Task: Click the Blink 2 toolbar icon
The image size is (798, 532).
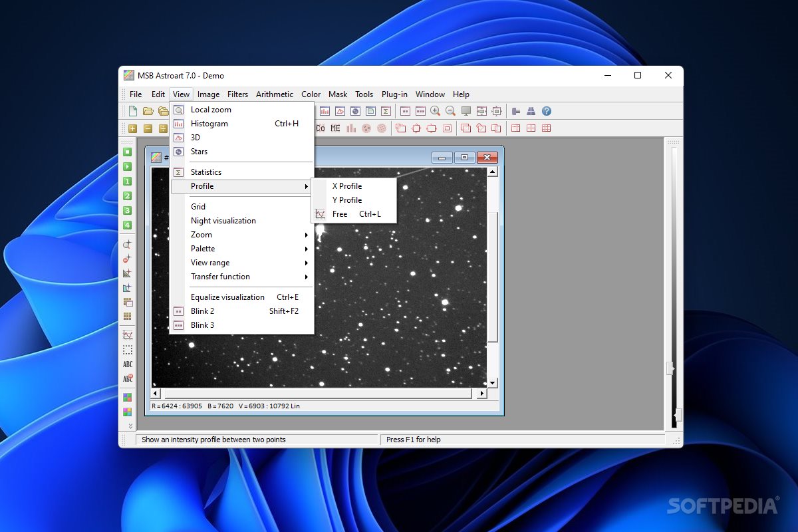Action: tap(405, 111)
